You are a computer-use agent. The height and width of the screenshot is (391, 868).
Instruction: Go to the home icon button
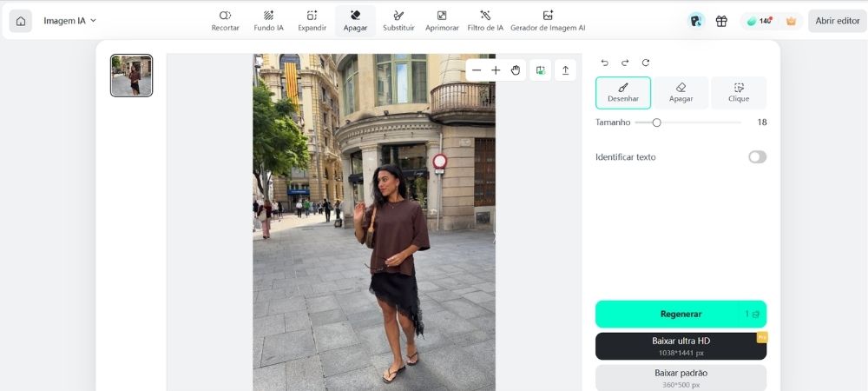(x=21, y=21)
